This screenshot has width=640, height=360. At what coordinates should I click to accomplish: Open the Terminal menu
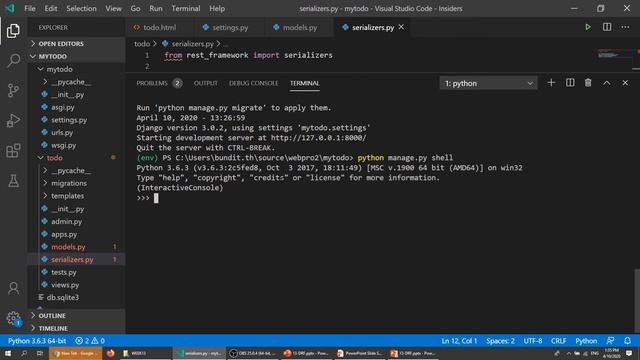(186, 8)
